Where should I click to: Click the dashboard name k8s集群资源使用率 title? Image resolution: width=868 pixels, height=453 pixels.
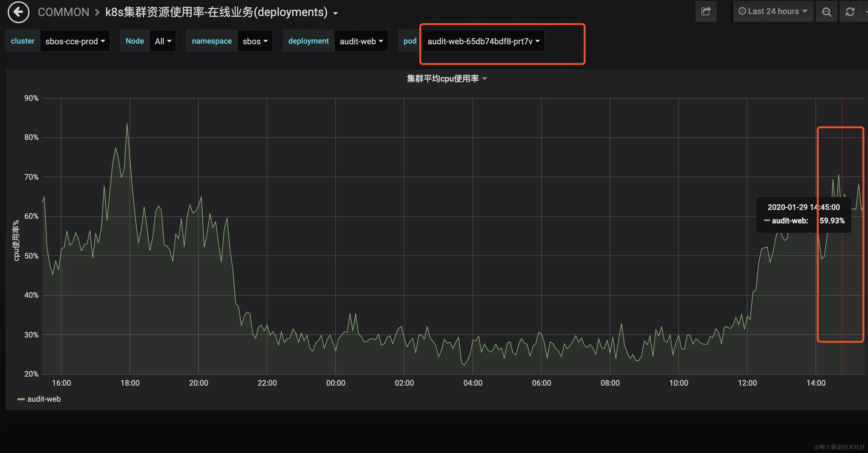click(216, 12)
